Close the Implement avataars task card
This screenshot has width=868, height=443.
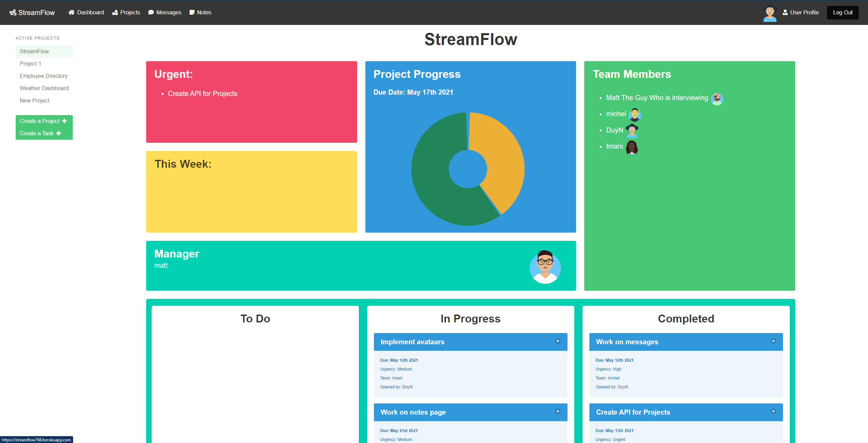point(558,341)
